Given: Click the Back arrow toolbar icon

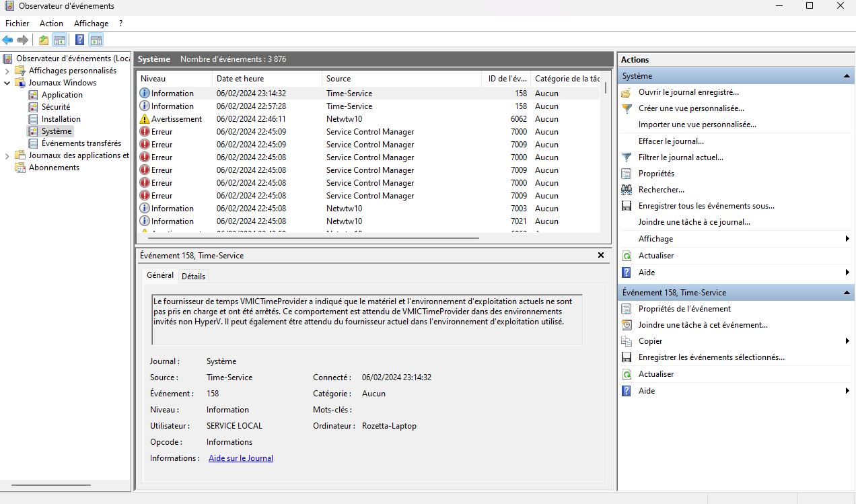Looking at the screenshot, I should click(x=8, y=40).
